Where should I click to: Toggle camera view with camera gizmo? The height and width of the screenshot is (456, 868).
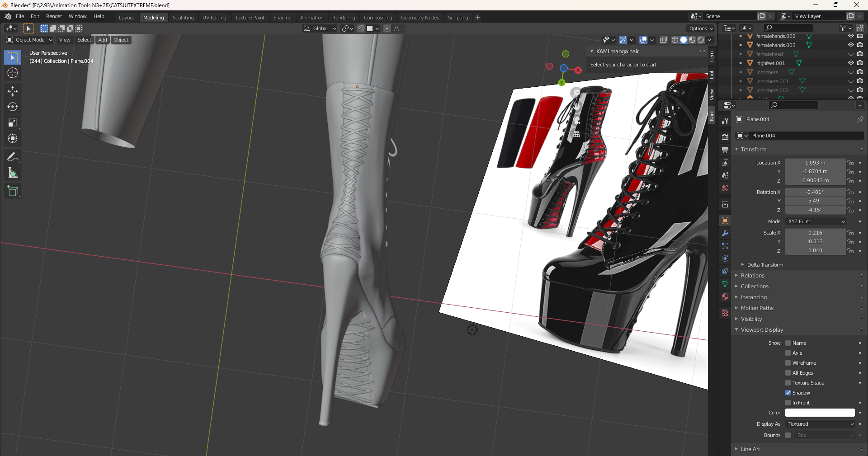576,120
